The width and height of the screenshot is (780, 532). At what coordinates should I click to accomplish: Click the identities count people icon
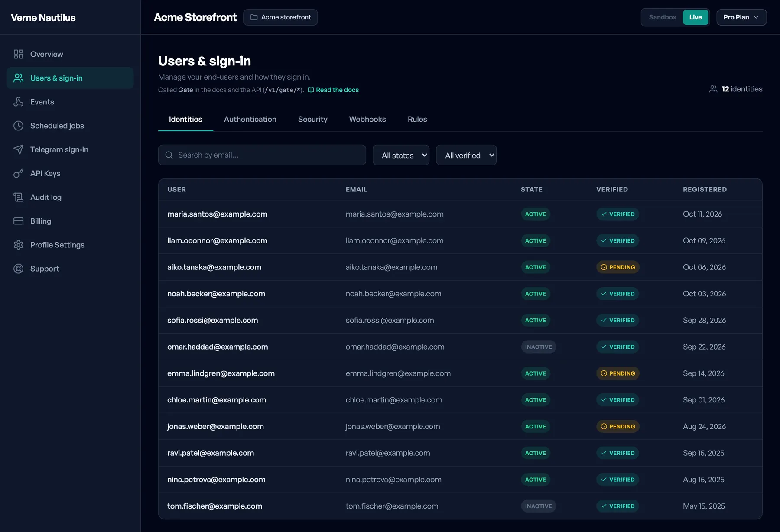coord(713,89)
